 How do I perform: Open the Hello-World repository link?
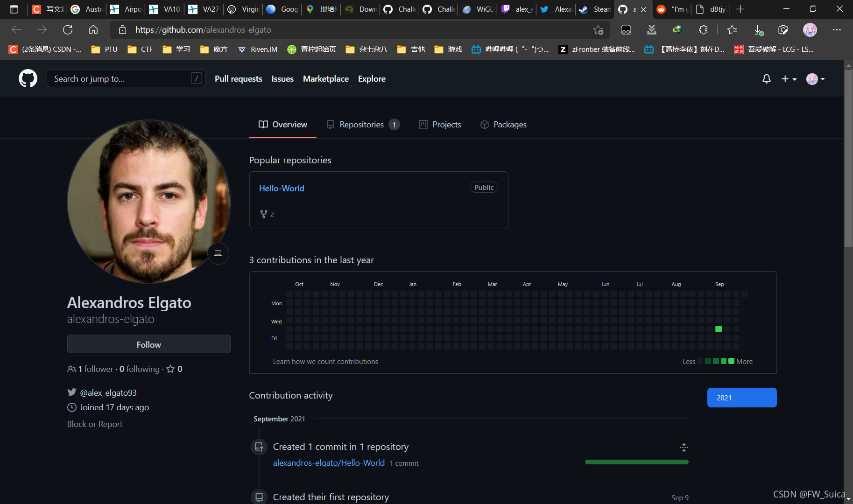coord(282,188)
